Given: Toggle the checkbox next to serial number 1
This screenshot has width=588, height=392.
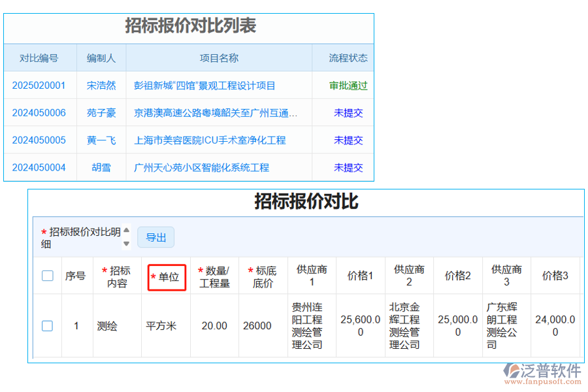Looking at the screenshot, I should (x=47, y=325).
